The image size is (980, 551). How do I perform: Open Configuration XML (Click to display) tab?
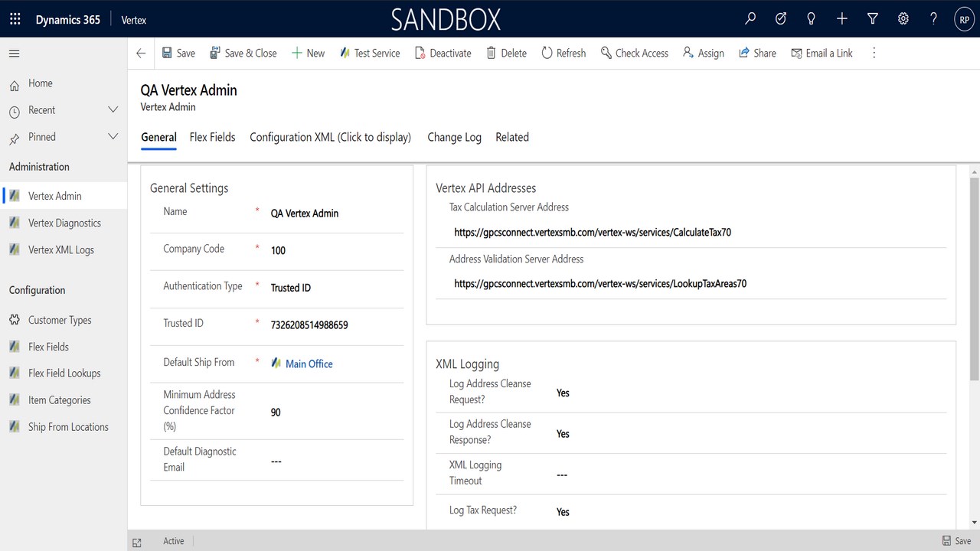point(330,138)
